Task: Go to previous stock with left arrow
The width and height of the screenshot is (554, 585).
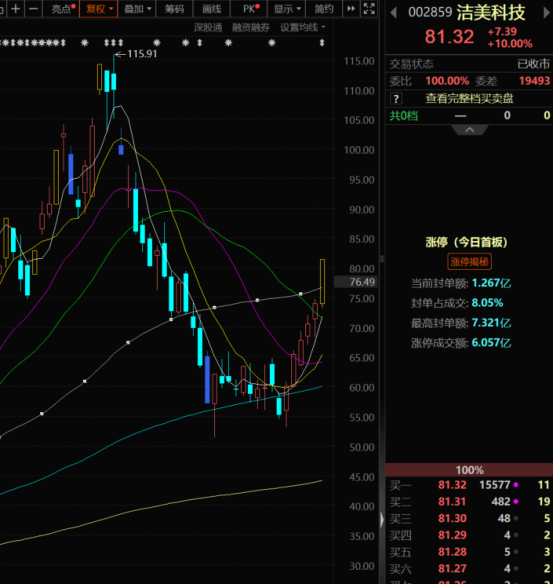Action: click(393, 13)
